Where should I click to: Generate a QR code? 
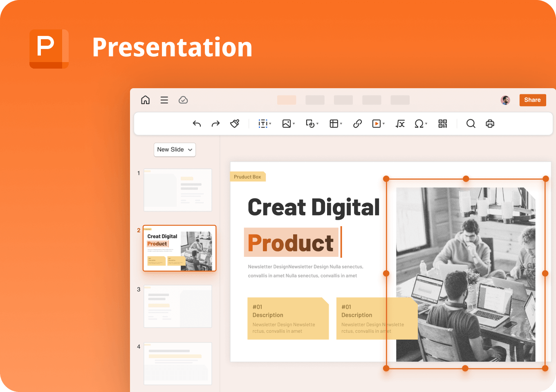pos(442,123)
